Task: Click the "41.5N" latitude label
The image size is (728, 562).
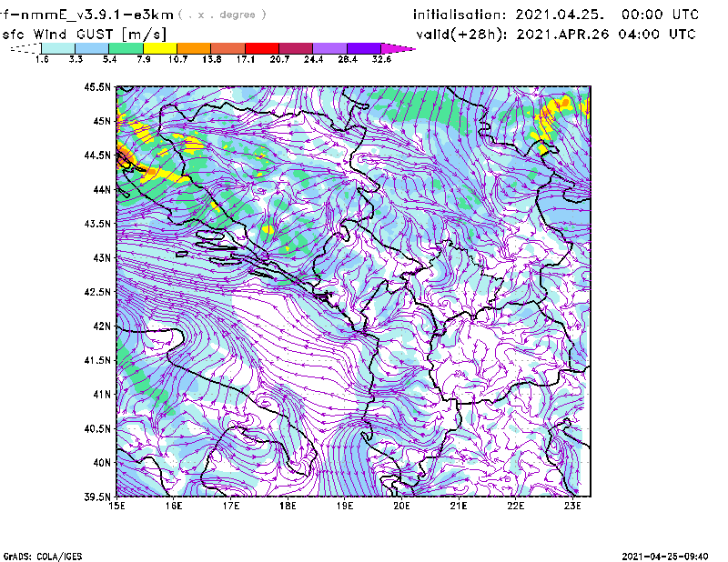Action: tap(97, 360)
